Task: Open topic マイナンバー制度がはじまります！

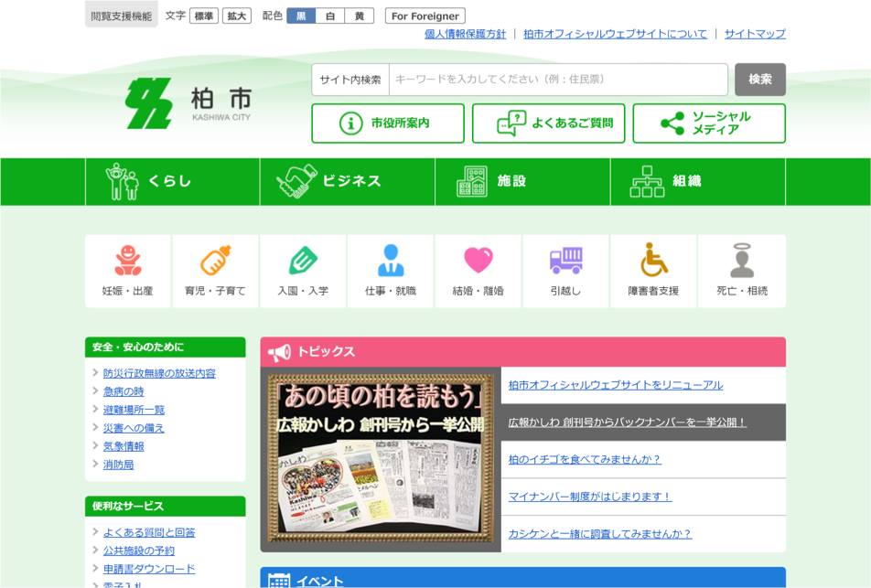Action: pyautogui.click(x=590, y=497)
